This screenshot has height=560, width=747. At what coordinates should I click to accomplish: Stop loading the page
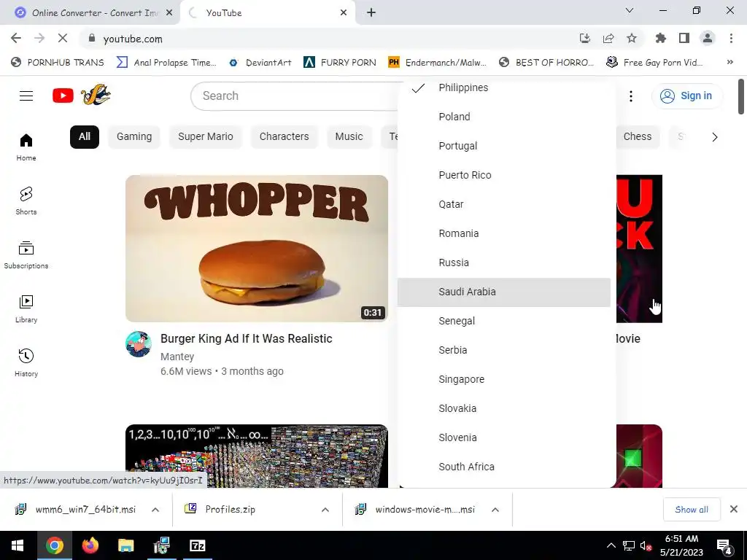click(63, 39)
